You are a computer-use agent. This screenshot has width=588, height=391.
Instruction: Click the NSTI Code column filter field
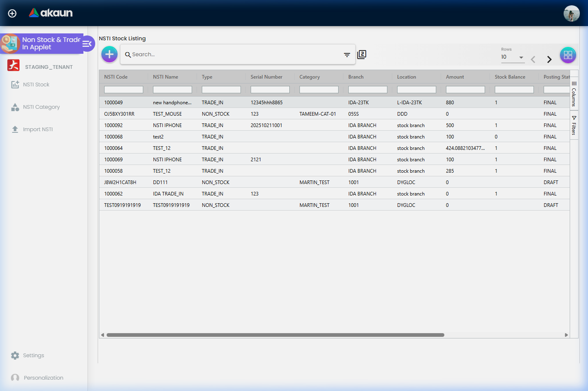[123, 90]
